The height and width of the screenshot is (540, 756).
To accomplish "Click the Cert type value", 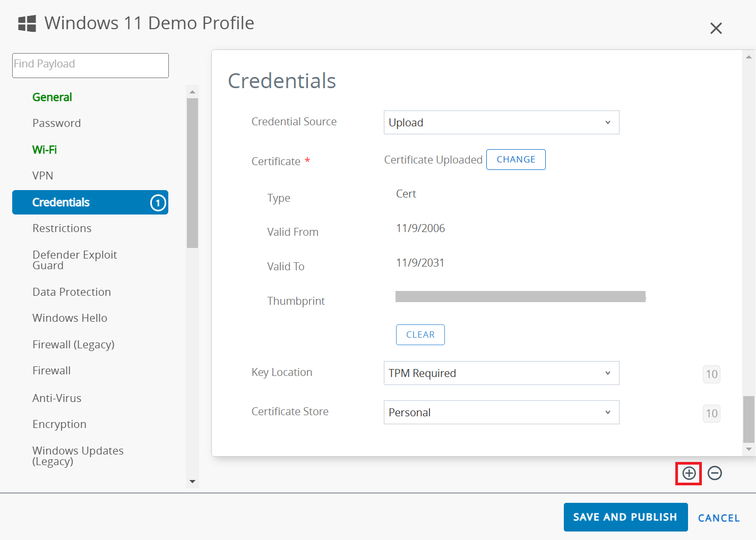I will click(x=406, y=194).
